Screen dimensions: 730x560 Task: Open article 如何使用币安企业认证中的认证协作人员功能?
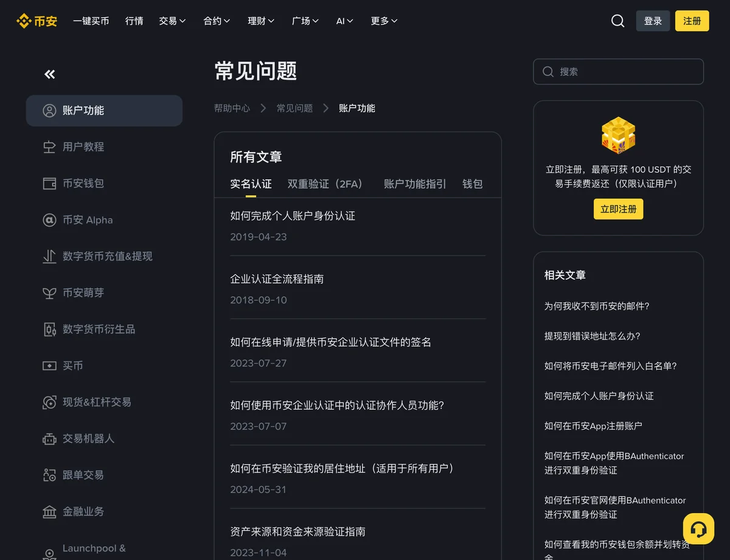337,406
